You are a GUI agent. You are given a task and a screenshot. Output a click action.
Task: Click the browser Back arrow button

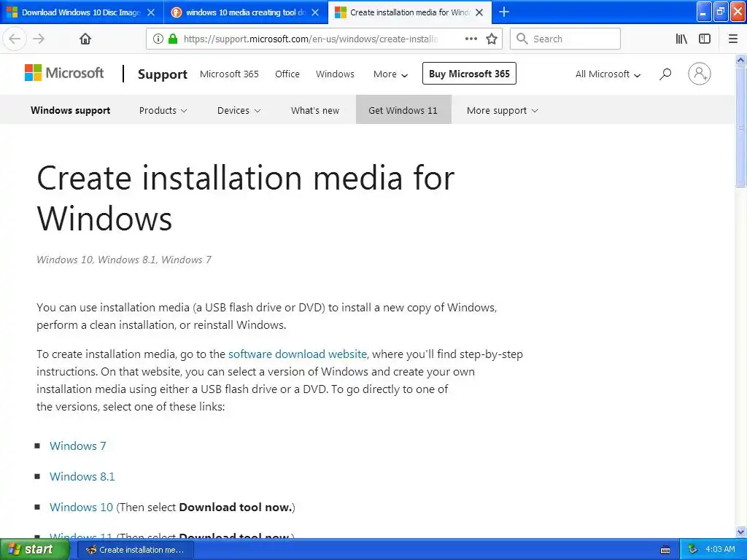tap(15, 39)
